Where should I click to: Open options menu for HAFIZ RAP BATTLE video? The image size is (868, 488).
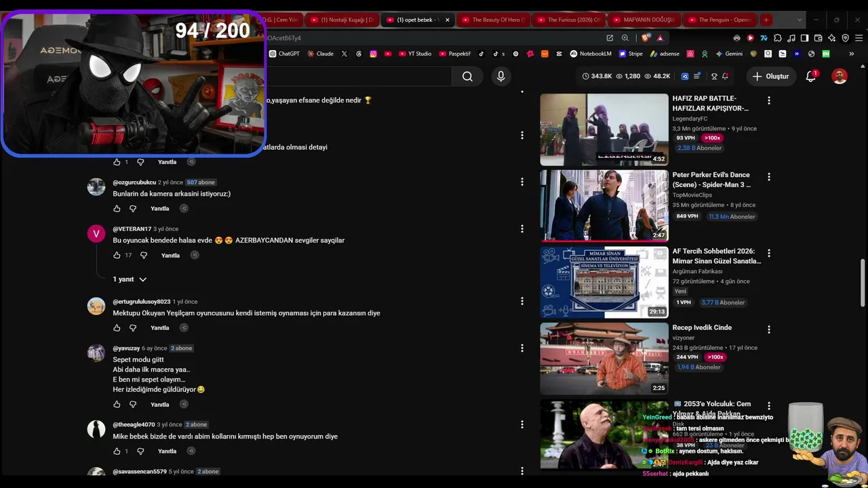(768, 100)
